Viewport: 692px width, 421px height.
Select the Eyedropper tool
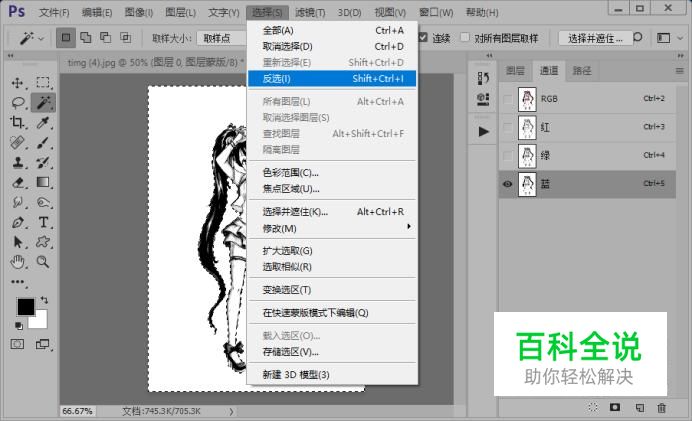(x=43, y=122)
